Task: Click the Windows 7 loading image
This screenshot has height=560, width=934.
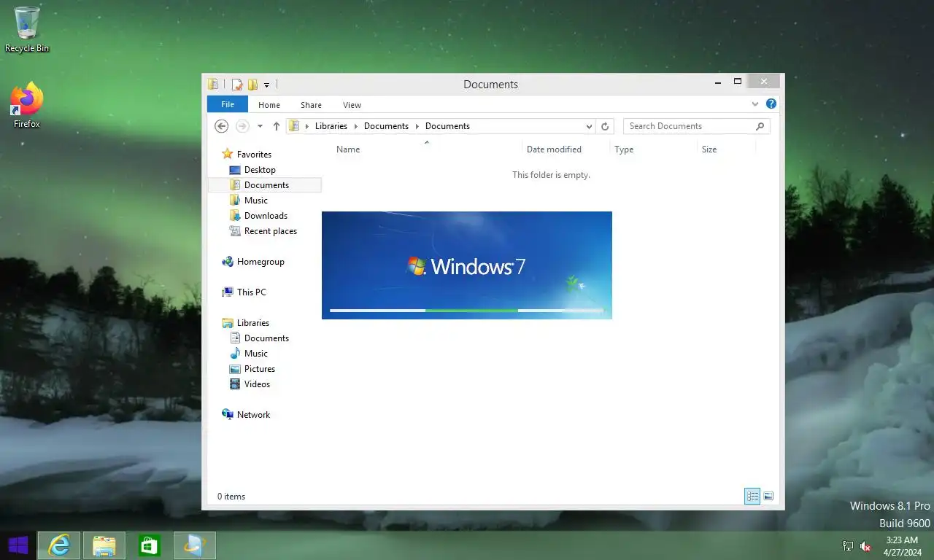Action: coord(467,265)
